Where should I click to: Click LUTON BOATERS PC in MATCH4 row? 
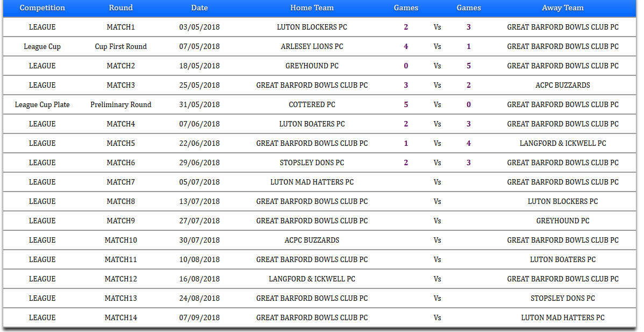pos(312,124)
